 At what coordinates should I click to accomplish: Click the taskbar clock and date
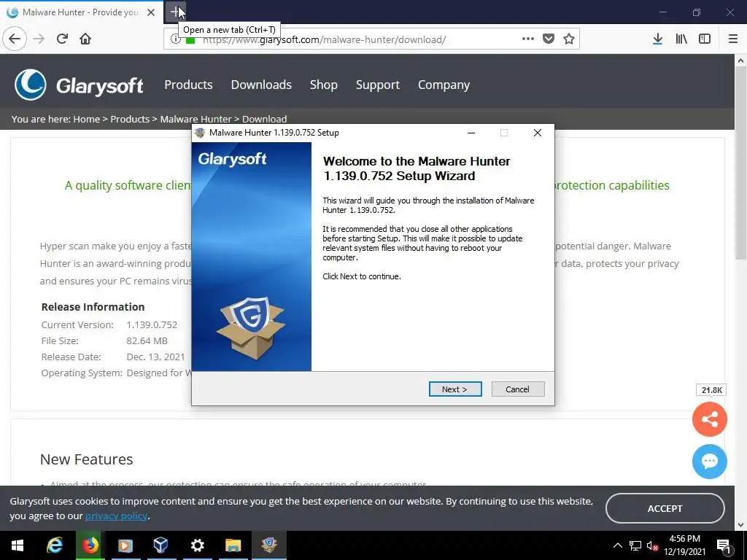coord(684,545)
